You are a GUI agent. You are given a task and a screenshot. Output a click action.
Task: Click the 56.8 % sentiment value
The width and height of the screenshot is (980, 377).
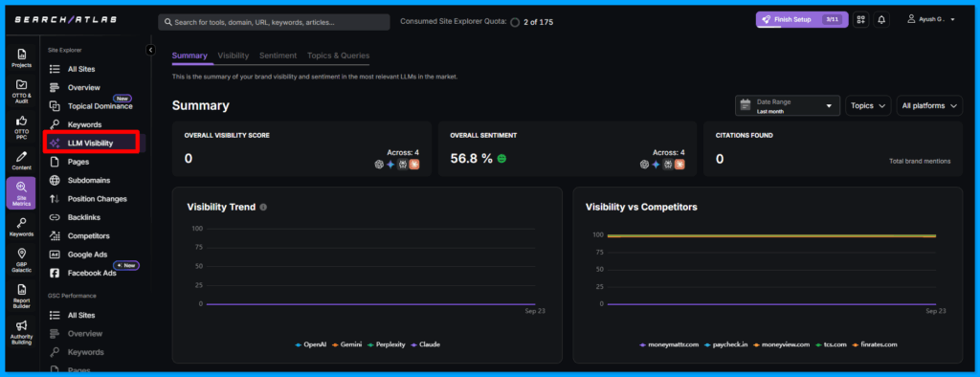click(x=471, y=159)
